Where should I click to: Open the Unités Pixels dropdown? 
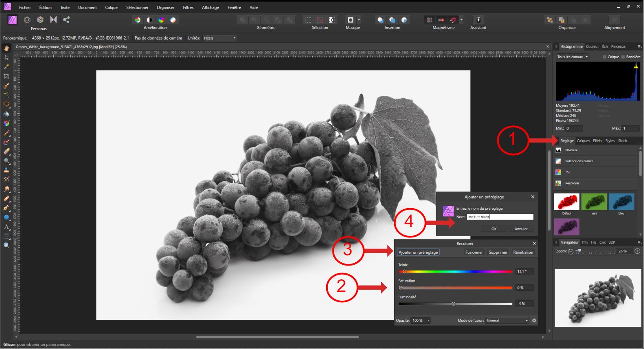click(x=219, y=38)
